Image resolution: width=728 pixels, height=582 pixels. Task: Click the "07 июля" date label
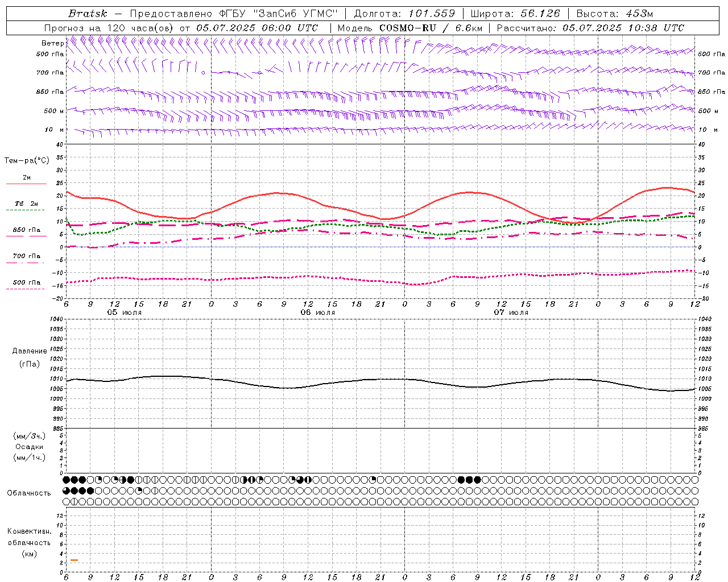(x=511, y=313)
